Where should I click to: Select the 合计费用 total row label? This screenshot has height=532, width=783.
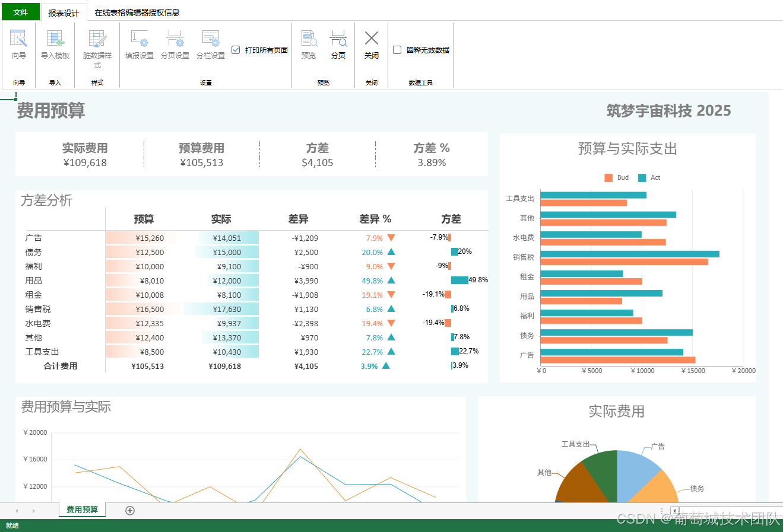[61, 366]
